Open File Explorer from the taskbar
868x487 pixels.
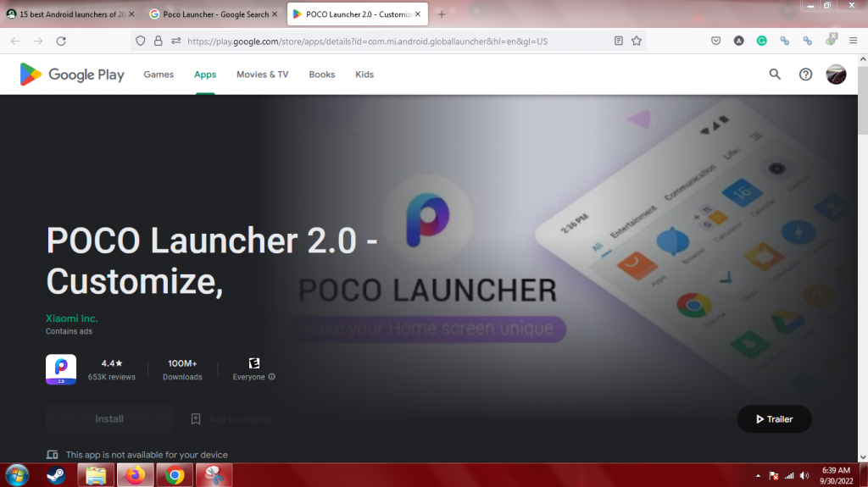coord(96,475)
